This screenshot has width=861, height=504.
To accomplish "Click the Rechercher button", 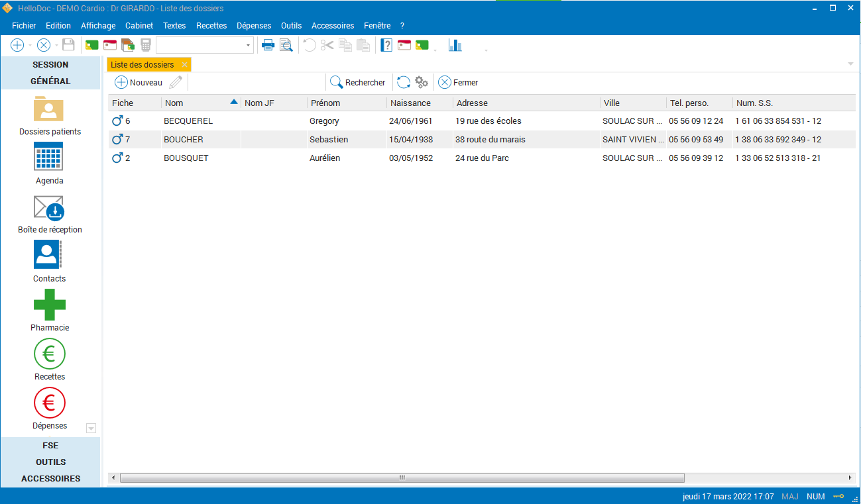I will point(358,83).
